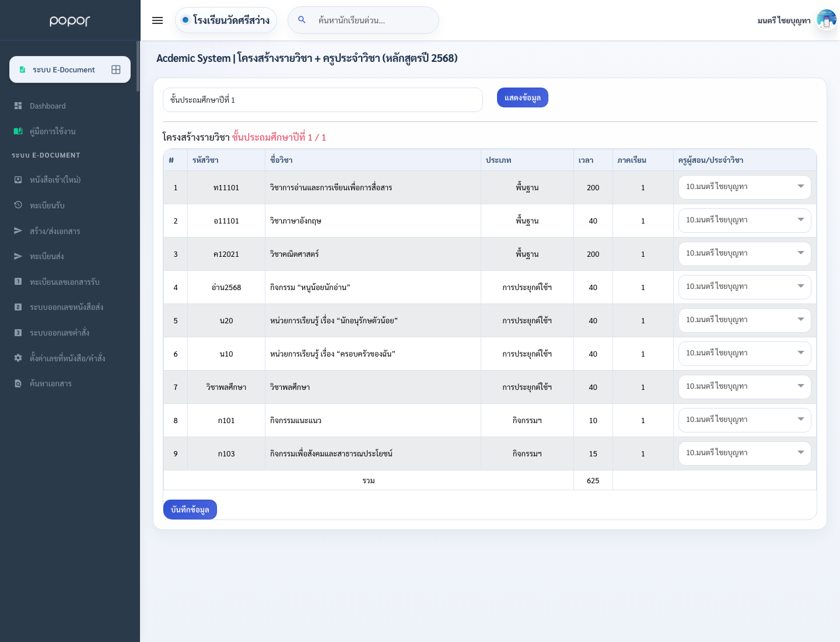Click the ทะเบียนเลขเอกสารรับ number-one icon
The image size is (840, 642).
[18, 281]
